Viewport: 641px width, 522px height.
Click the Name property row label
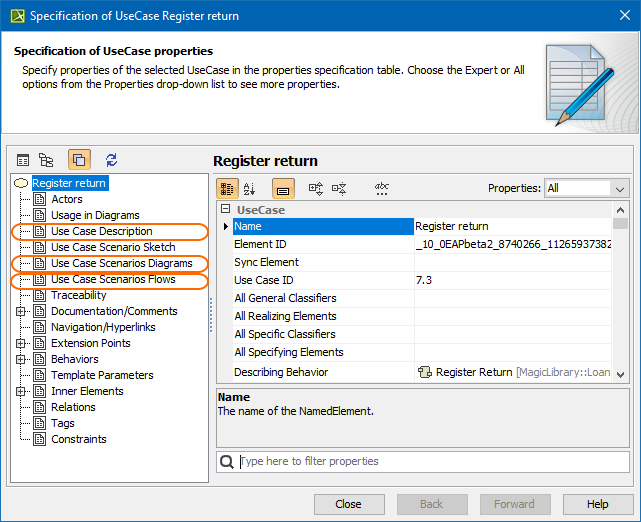point(323,226)
